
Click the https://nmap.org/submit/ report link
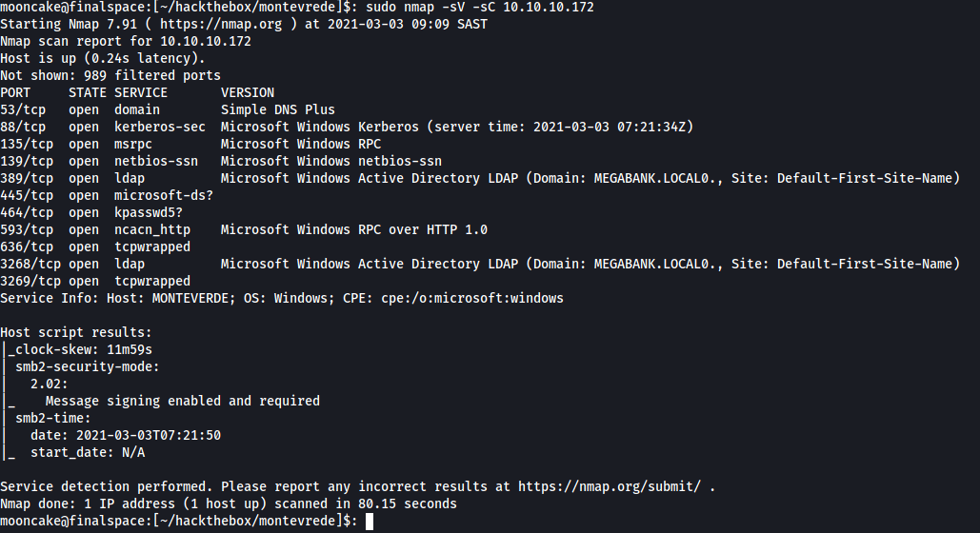[x=609, y=486]
